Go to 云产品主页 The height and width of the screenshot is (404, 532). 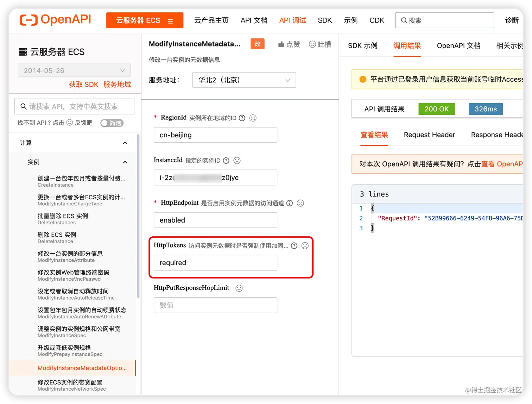pyautogui.click(x=211, y=20)
